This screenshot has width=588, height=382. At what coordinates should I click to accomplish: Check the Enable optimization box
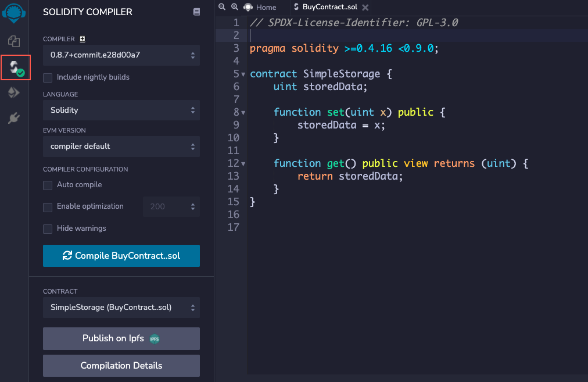point(48,207)
